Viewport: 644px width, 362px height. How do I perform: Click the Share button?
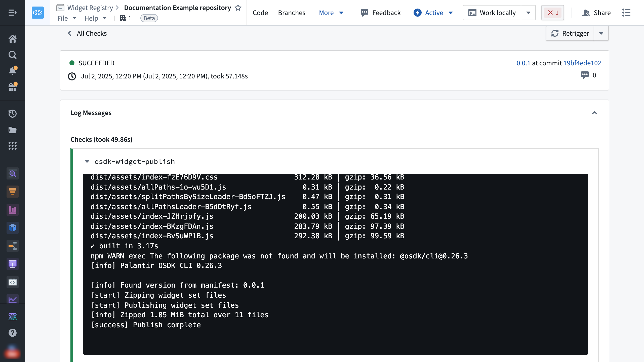pos(596,13)
